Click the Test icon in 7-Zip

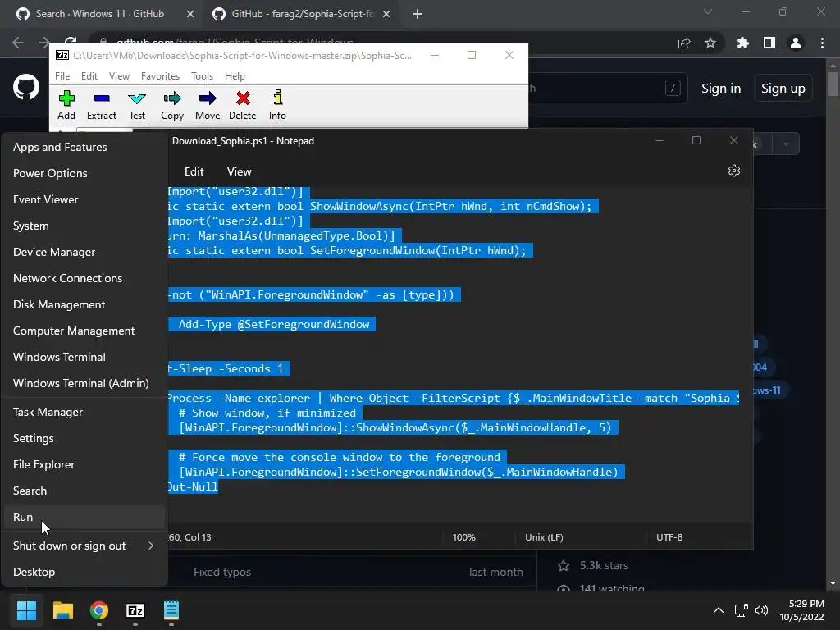[x=137, y=105]
